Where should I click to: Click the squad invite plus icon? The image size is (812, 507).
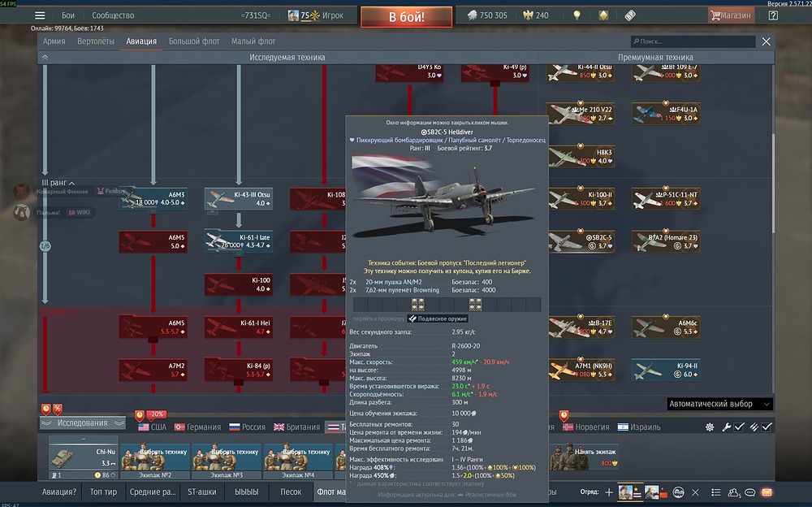click(x=609, y=492)
